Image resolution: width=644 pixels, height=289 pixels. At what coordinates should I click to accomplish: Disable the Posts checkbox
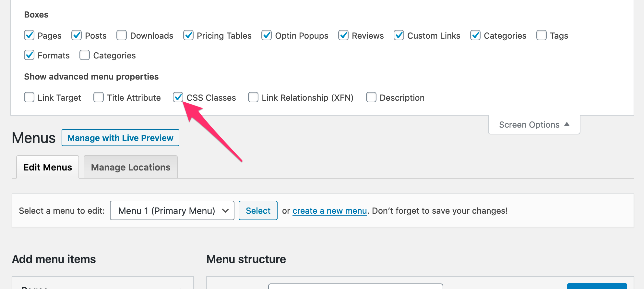(x=77, y=35)
